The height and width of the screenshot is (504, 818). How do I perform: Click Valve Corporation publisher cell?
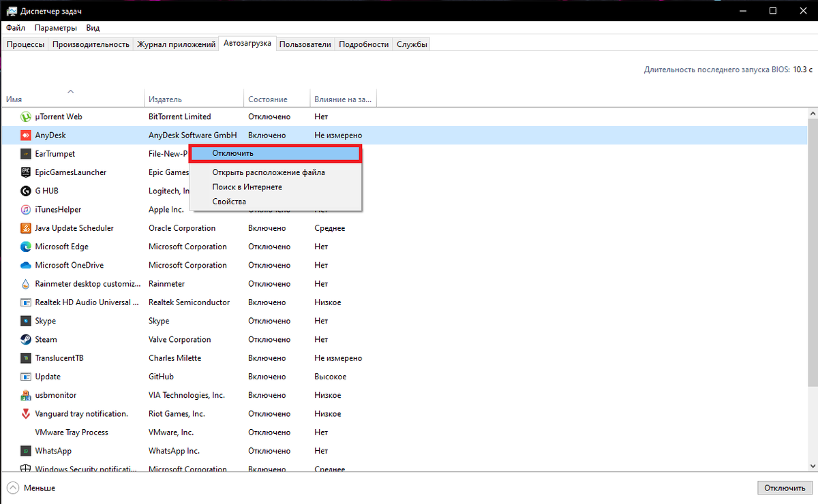[180, 339]
